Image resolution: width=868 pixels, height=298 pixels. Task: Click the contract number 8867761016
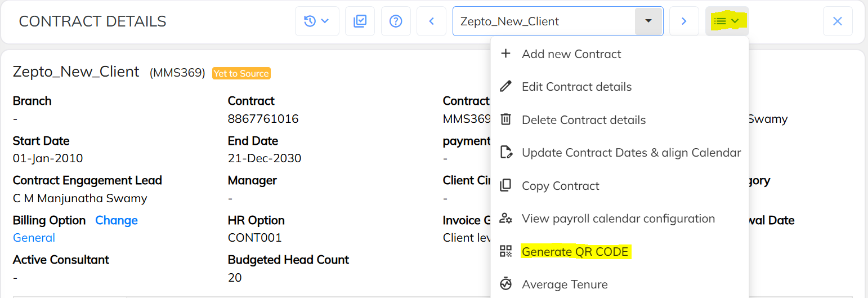coord(263,119)
